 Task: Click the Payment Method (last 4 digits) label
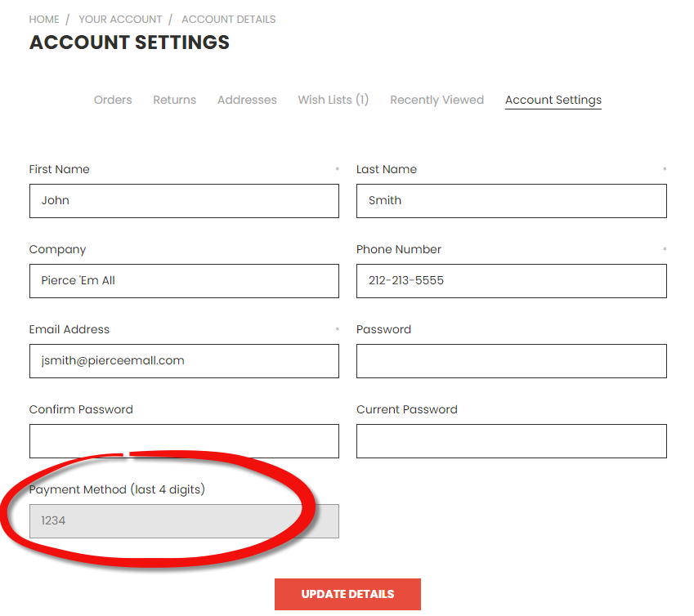click(x=117, y=490)
